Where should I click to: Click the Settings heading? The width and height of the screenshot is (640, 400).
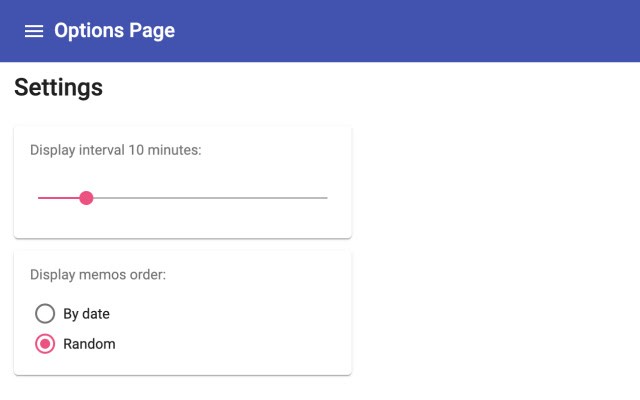tap(58, 88)
